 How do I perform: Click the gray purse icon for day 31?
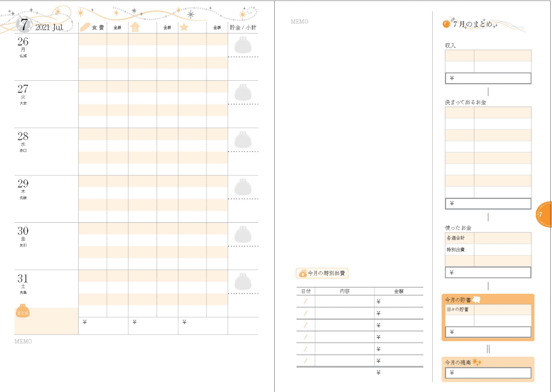pos(243,281)
